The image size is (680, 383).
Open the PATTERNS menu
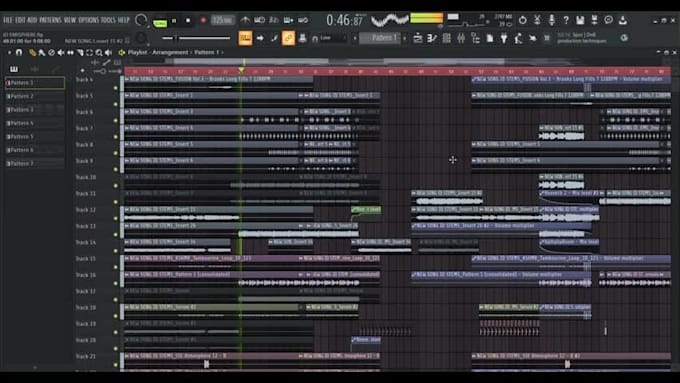[51, 20]
